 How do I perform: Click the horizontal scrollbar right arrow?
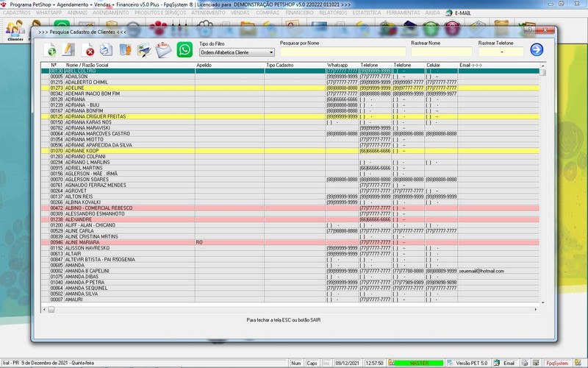(x=536, y=309)
